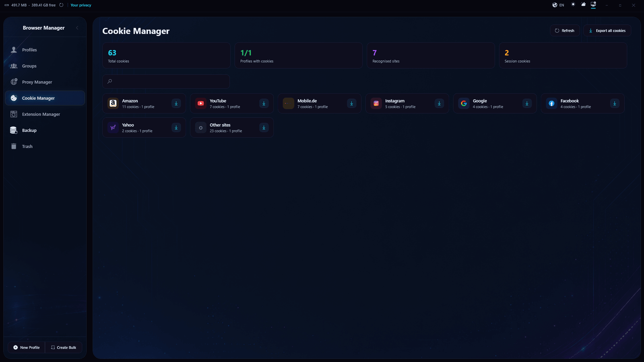
Task: Click the Facebook site logo icon
Action: coord(552,103)
